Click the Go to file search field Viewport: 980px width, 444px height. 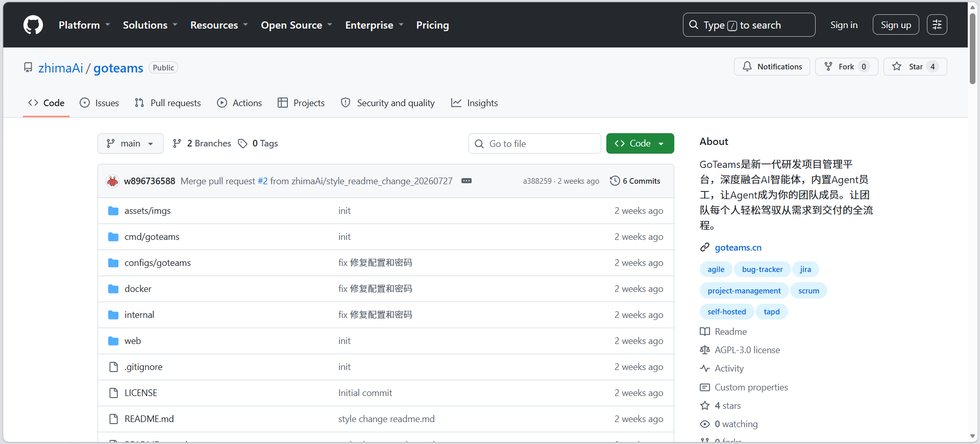535,143
